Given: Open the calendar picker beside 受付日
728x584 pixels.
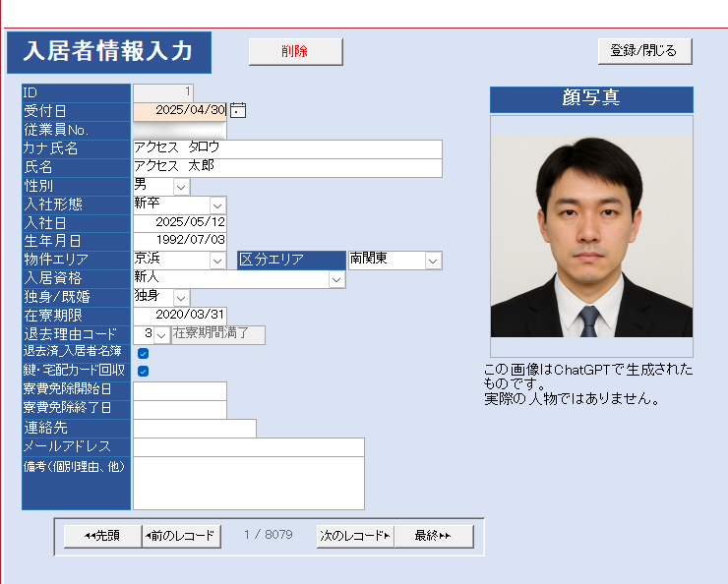Looking at the screenshot, I should pos(238,110).
